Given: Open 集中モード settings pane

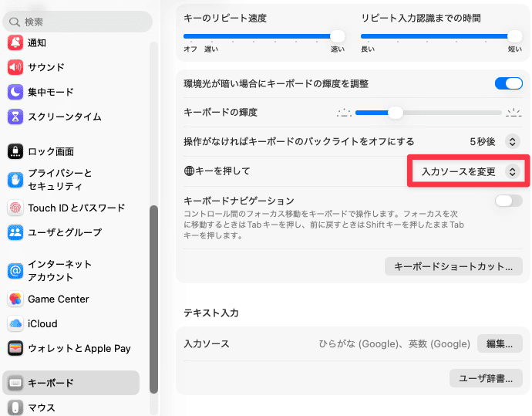Looking at the screenshot, I should [x=51, y=92].
